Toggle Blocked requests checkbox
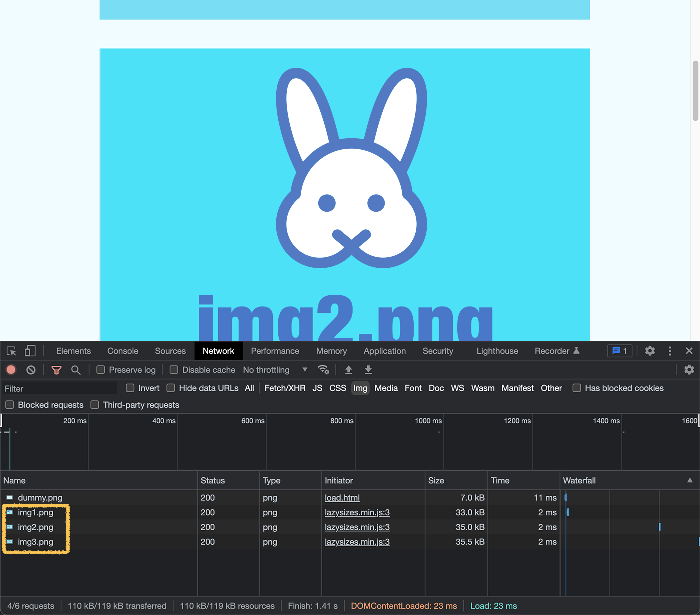 pos(9,405)
